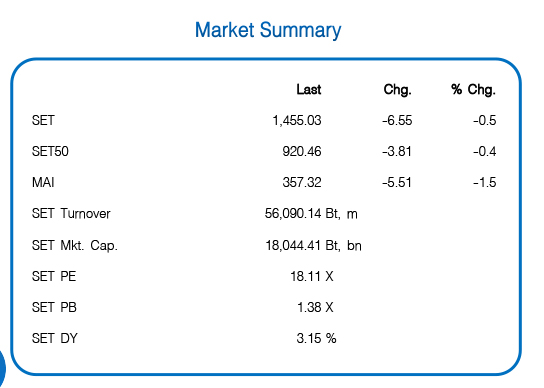Click the SET PB label
Screen dimensions: 544x388
coord(54,307)
